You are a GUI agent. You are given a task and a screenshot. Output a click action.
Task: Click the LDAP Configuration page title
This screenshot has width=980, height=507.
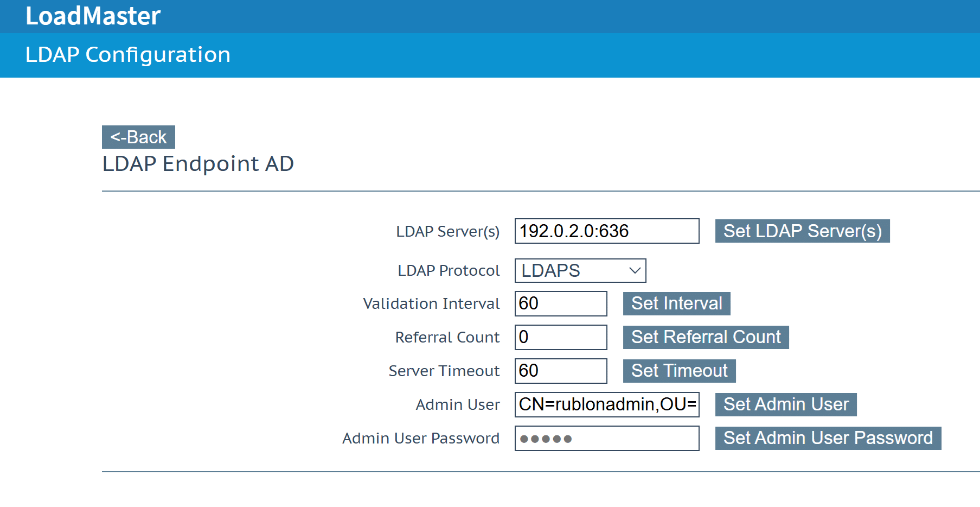tap(128, 55)
